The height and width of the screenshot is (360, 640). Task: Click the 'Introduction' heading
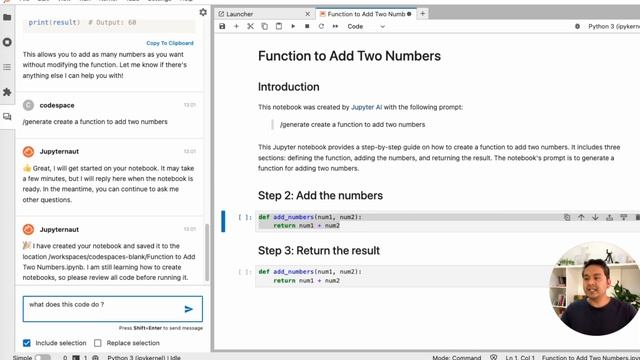point(289,87)
